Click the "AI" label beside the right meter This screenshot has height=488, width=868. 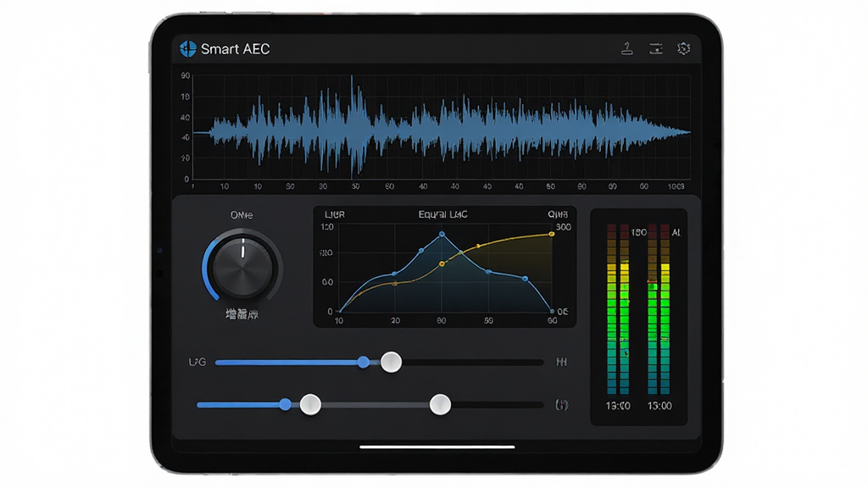(x=676, y=233)
